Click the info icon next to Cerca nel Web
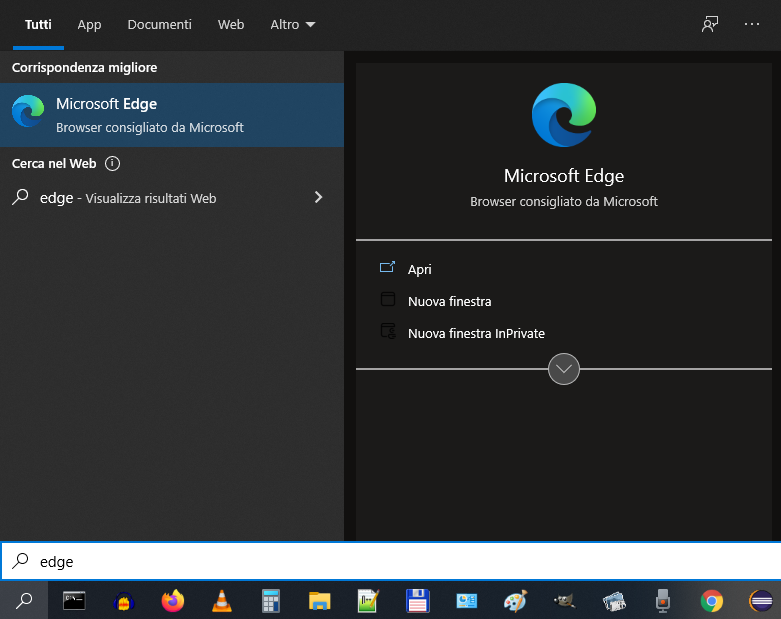The width and height of the screenshot is (781, 619). click(113, 163)
